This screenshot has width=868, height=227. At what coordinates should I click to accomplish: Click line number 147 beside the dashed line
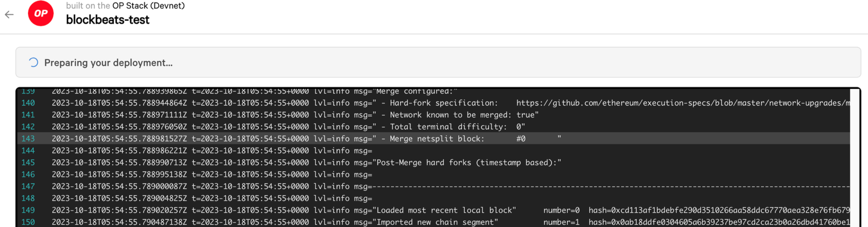(x=28, y=186)
